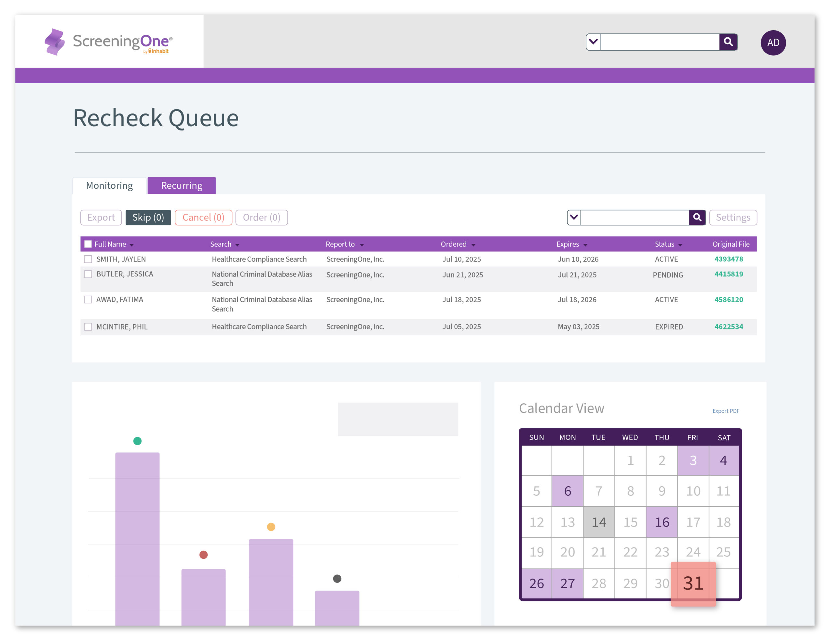833x644 pixels.
Task: Select the Recurring tab
Action: 182,186
